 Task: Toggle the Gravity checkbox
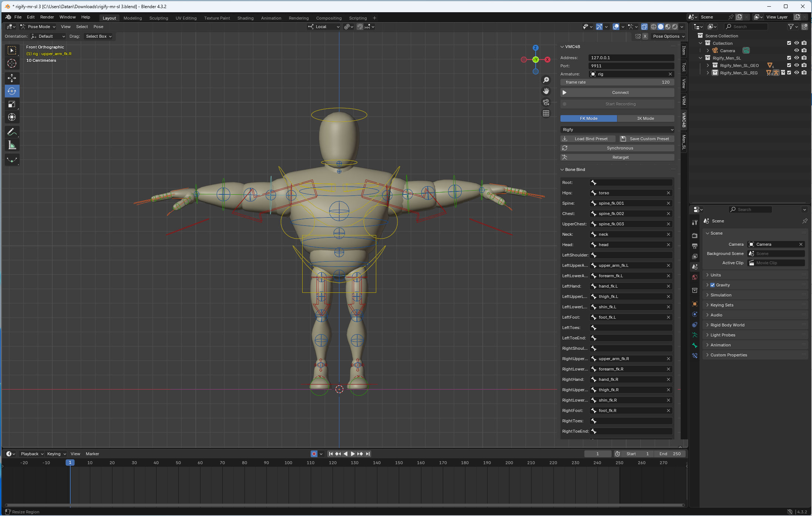[712, 285]
